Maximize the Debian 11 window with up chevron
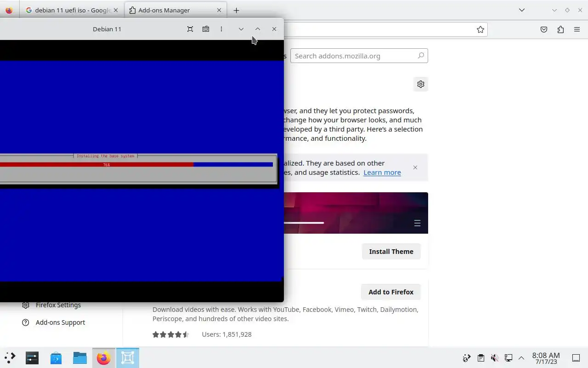The height and width of the screenshot is (368, 588). [x=258, y=29]
